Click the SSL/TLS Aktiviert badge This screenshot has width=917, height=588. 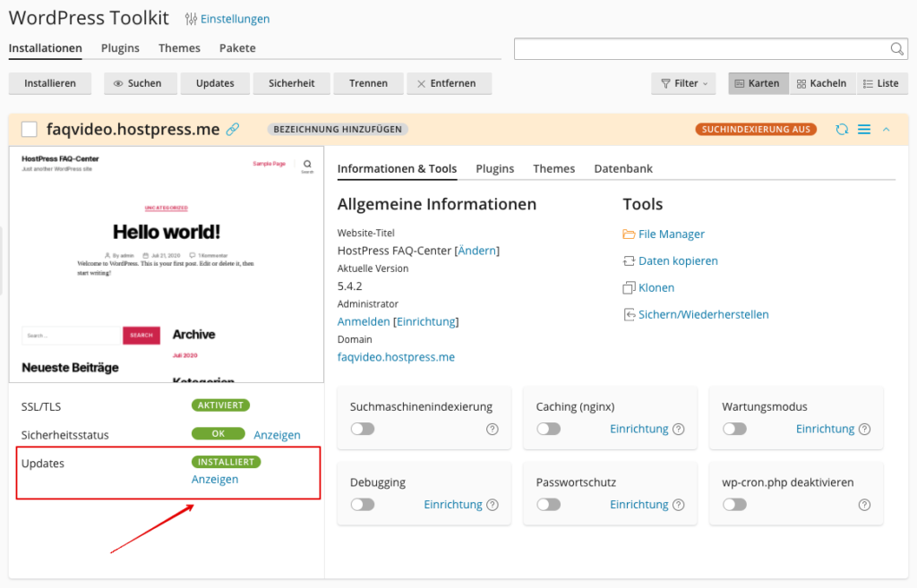click(x=220, y=405)
